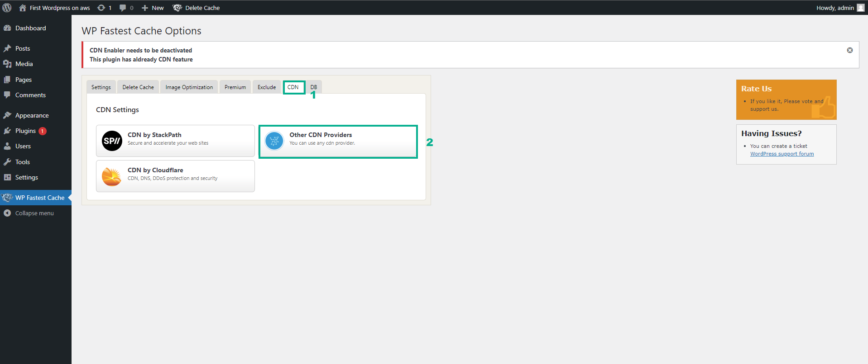868x364 pixels.
Task: Switch to the Delete Cache tab
Action: (x=138, y=87)
